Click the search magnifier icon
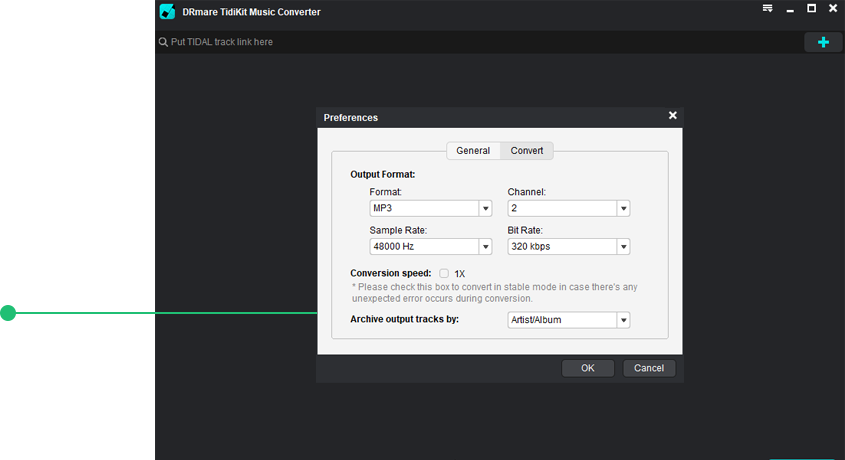This screenshot has height=460, width=845. click(163, 42)
